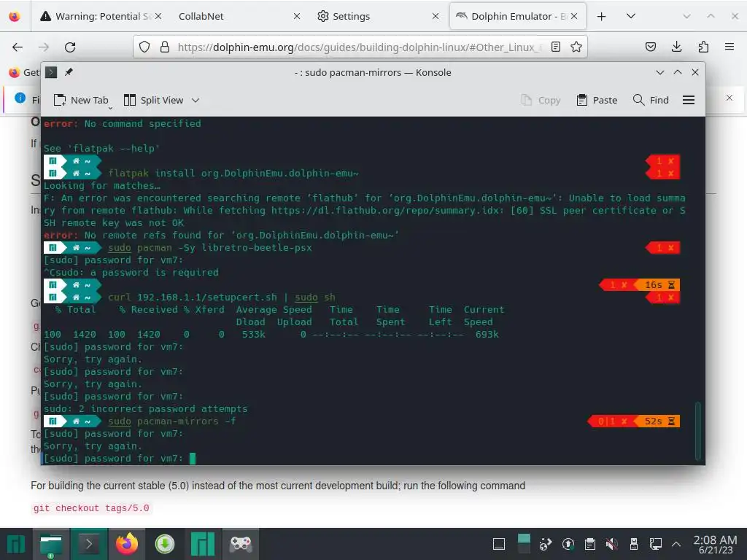This screenshot has width=747, height=560.
Task: List all Firefox tabs chevron
Action: pos(631,16)
